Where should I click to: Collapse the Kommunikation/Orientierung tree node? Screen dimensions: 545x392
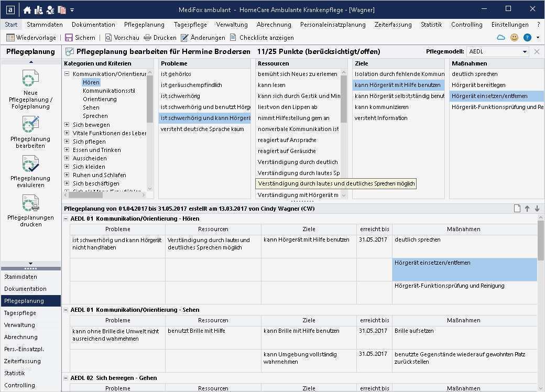click(x=67, y=74)
